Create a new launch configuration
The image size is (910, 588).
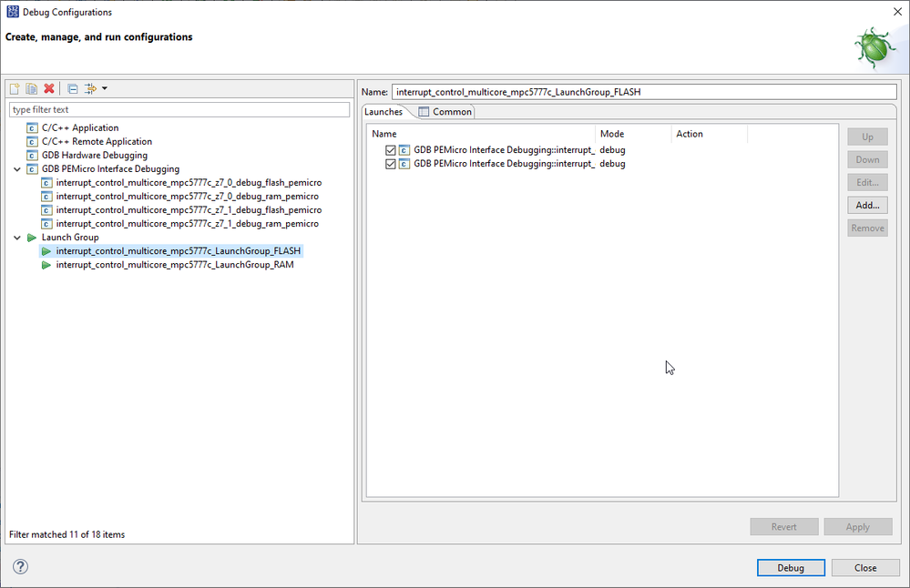(x=15, y=88)
